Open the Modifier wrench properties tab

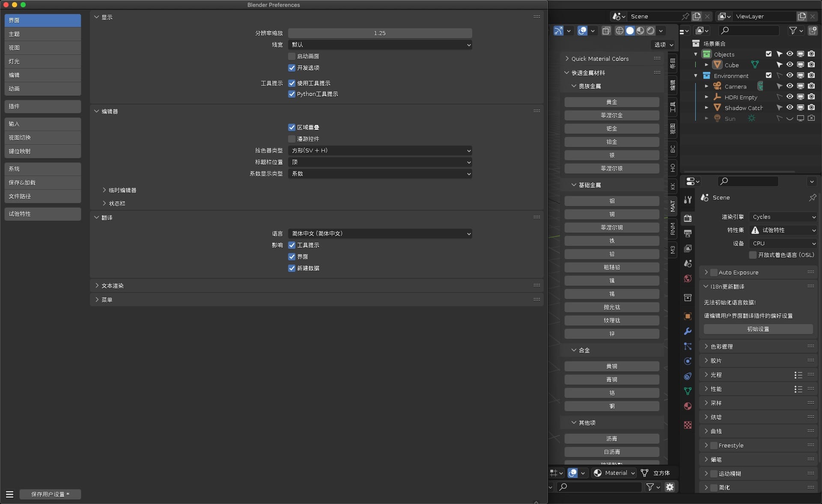click(x=688, y=331)
